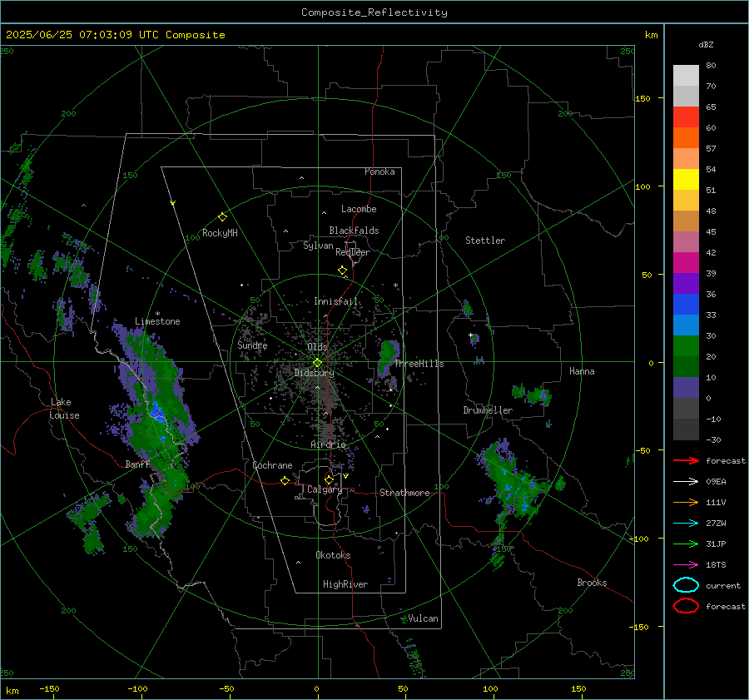The height and width of the screenshot is (700, 749).
Task: Select the Banff label on the map
Action: pyautogui.click(x=137, y=464)
